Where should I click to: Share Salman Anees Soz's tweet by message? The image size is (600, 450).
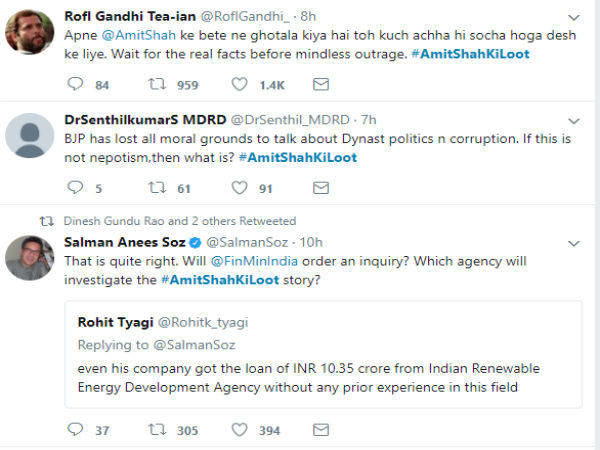tap(320, 430)
